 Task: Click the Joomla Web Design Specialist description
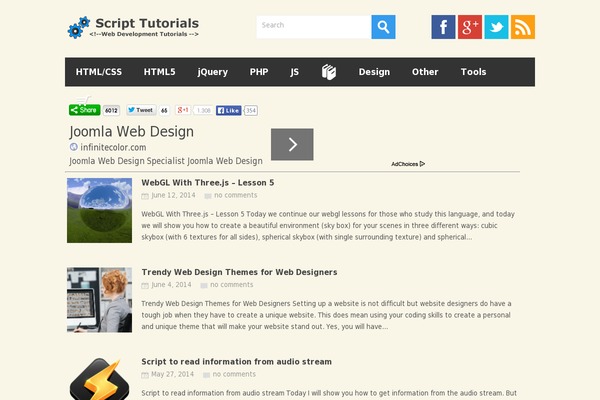pos(166,161)
